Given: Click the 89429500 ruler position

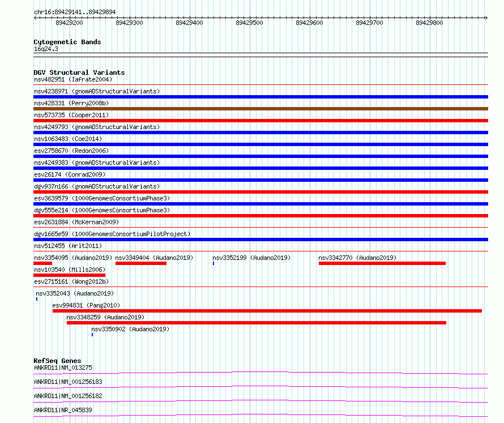Looking at the screenshot, I should [x=249, y=23].
